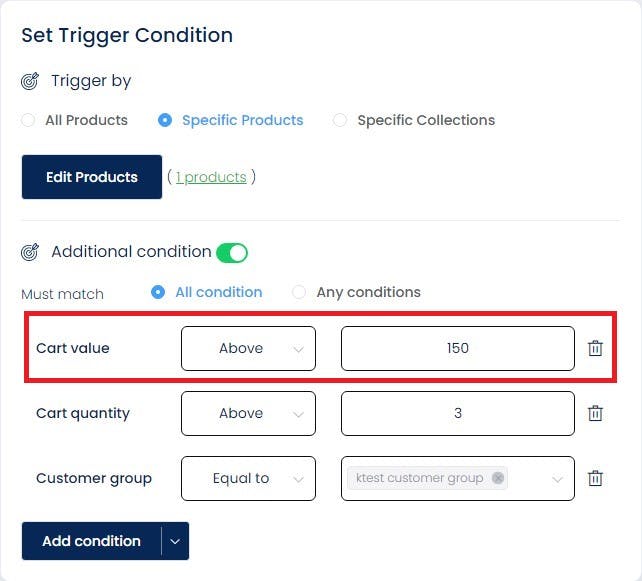
Task: Open the Cart value Above dropdown
Action: [x=248, y=348]
